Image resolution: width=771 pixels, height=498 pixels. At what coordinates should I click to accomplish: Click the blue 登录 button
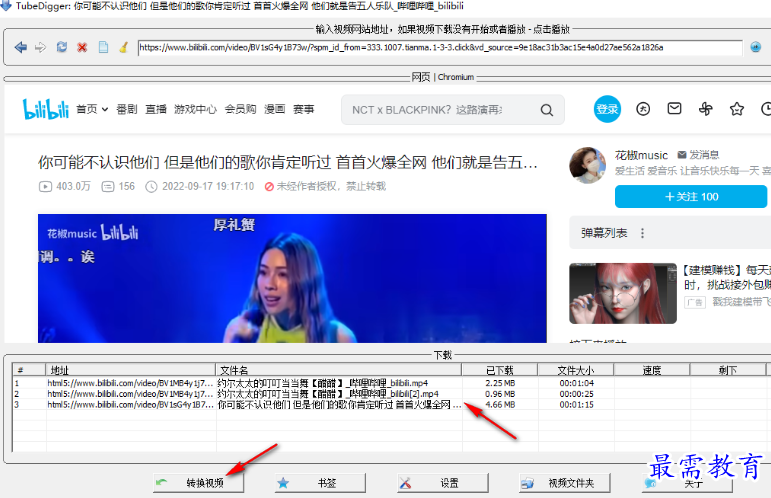607,109
